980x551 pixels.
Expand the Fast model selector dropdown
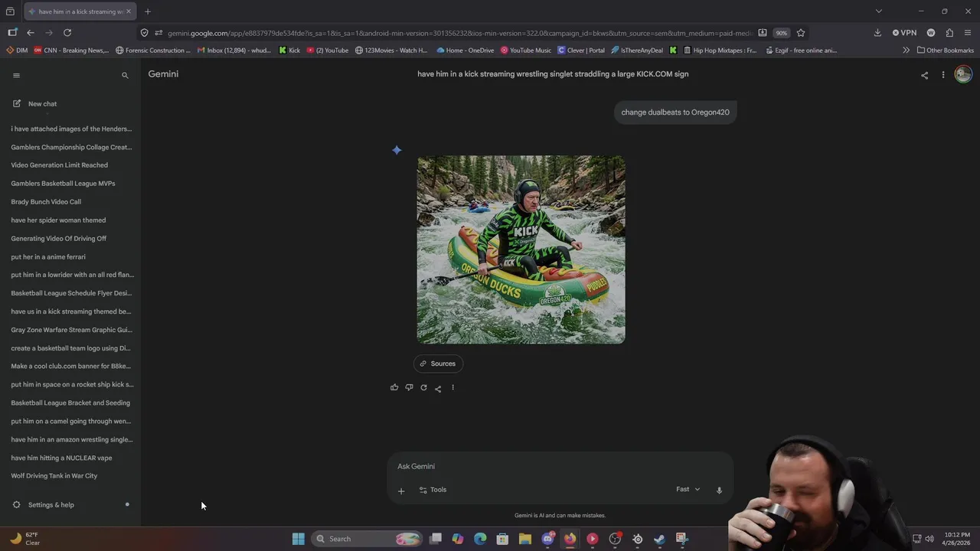point(688,489)
